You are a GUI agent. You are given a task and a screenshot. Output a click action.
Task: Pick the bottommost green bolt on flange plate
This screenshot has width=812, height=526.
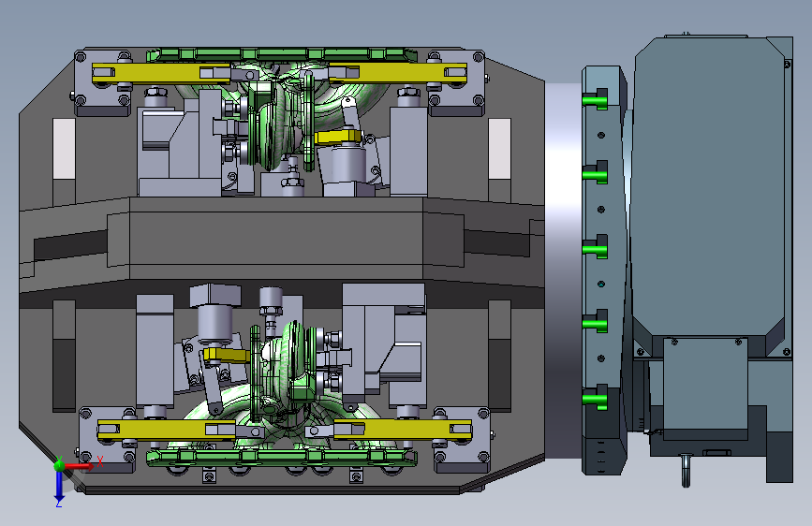[595, 398]
